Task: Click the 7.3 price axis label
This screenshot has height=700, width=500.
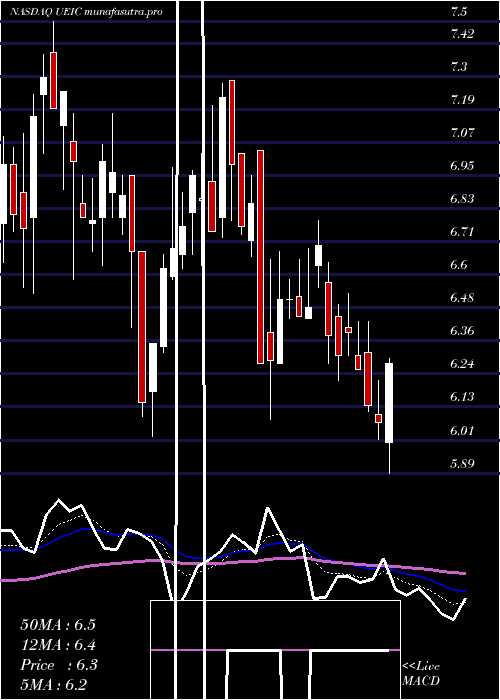Action: coord(459,67)
